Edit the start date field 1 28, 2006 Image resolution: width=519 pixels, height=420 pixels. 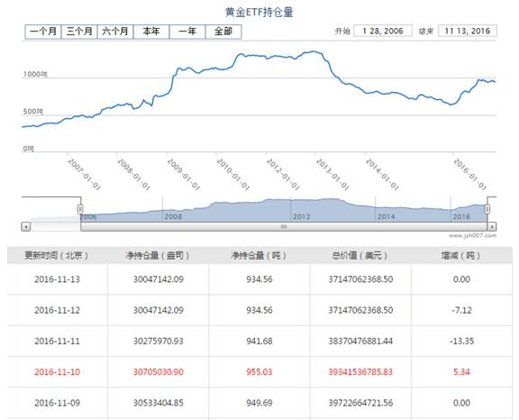pyautogui.click(x=383, y=31)
